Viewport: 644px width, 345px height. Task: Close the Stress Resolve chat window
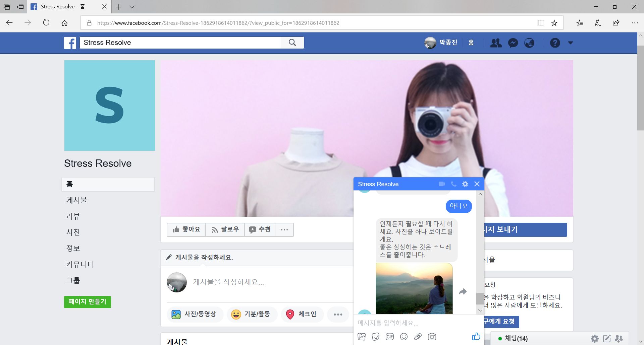coord(477,184)
